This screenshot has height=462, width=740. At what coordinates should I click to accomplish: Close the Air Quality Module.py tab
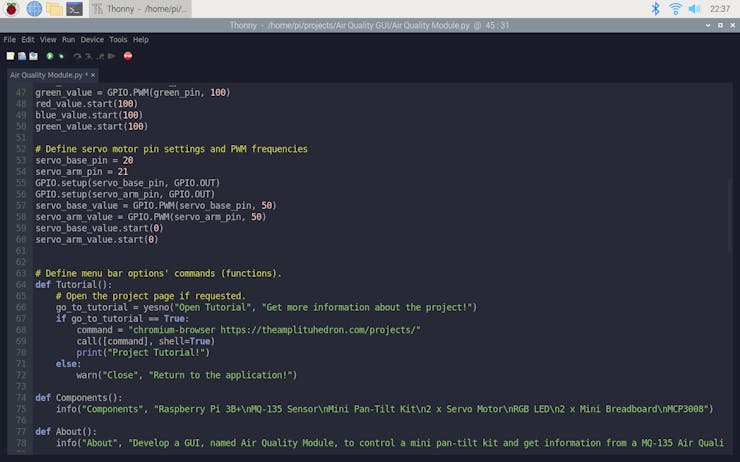(x=93, y=75)
